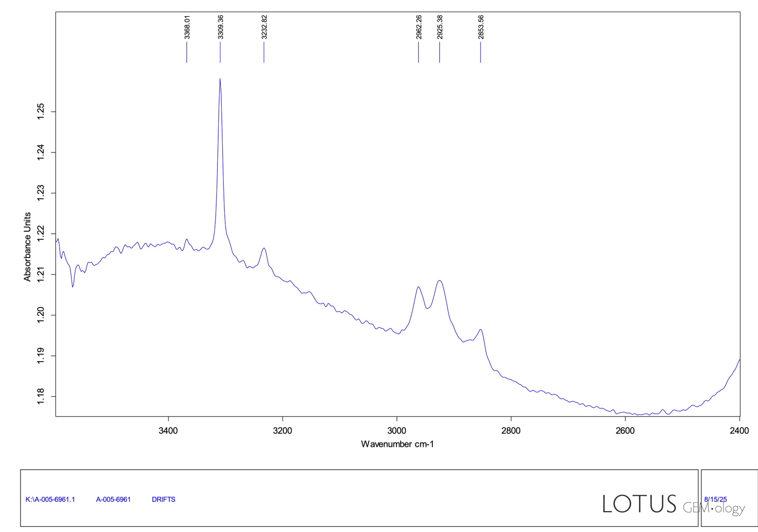Select the 2600 x-axis tick label
The width and height of the screenshot is (758, 532).
[x=625, y=430]
